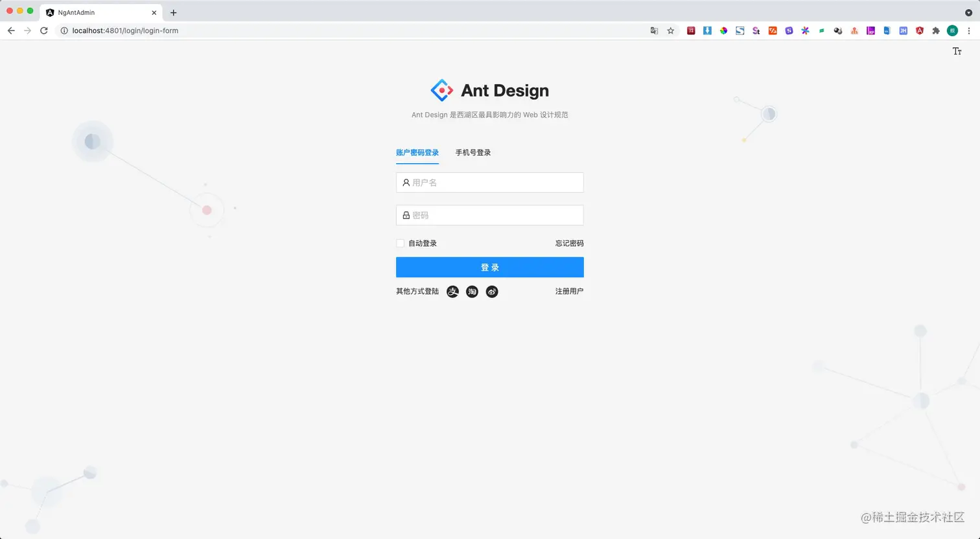Image resolution: width=980 pixels, height=539 pixels.
Task: Go back to previous page
Action: [11, 30]
